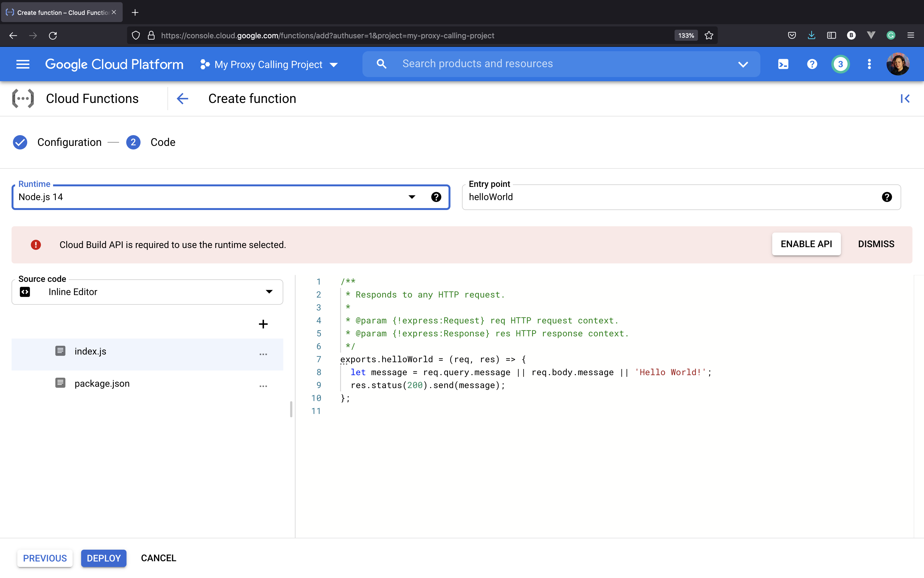Viewport: 924px width, 578px height.
Task: Open more options for package.json
Action: click(x=263, y=386)
